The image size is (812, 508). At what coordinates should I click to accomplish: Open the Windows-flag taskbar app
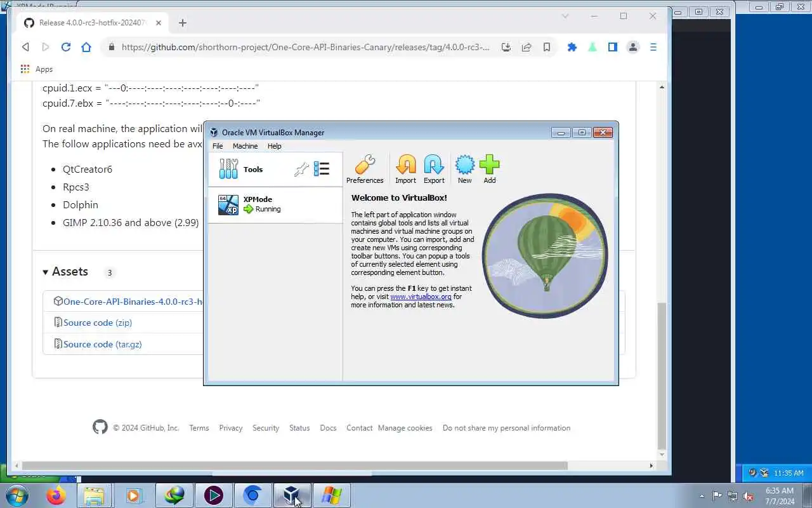pos(331,495)
